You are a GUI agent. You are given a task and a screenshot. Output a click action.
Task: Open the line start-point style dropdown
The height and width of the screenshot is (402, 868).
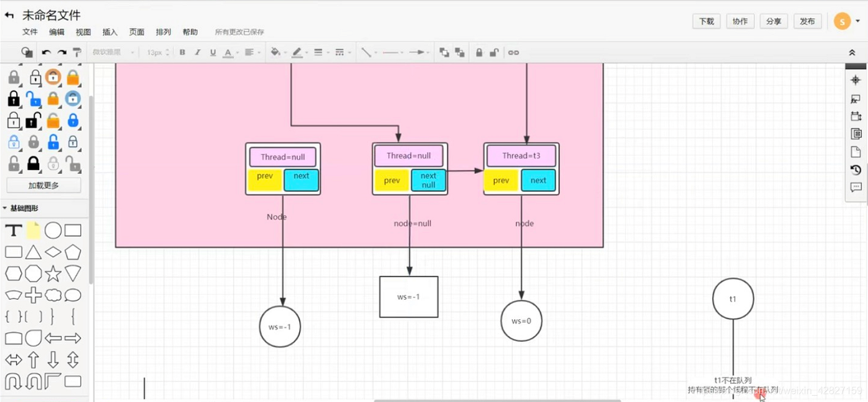tap(392, 52)
